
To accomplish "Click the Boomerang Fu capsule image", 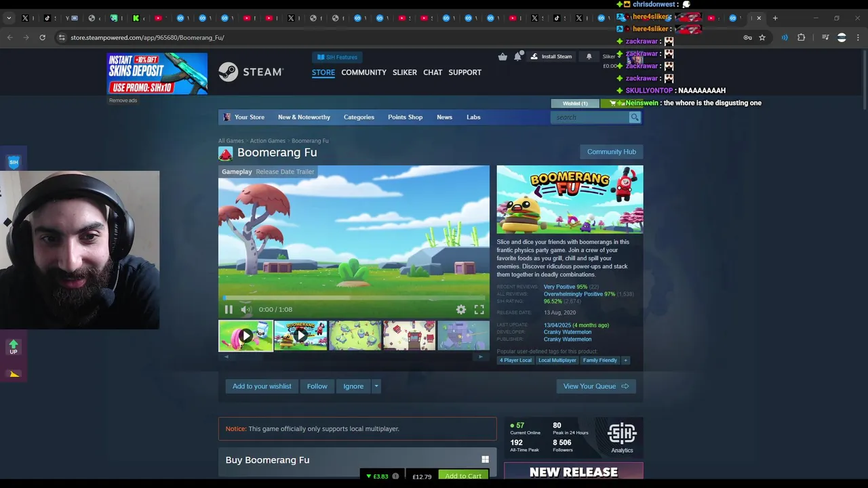I will (570, 200).
